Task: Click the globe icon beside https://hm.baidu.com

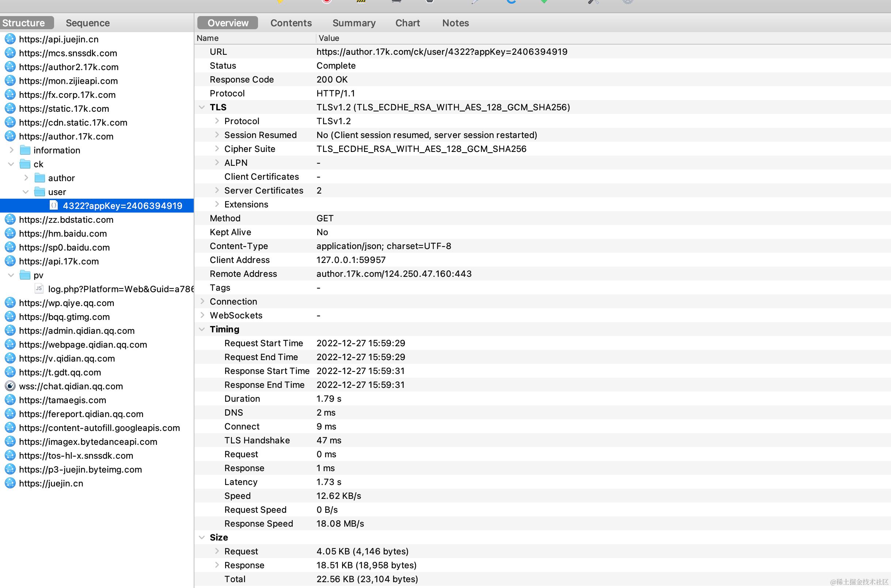Action: (x=10, y=233)
